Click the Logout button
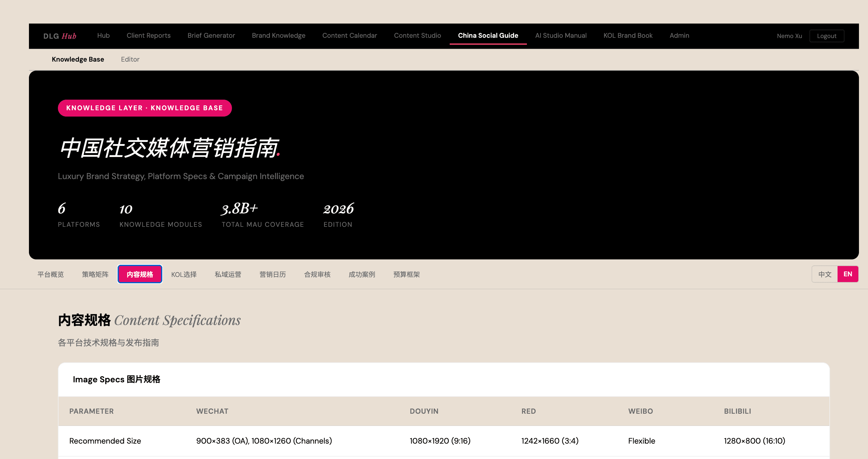This screenshot has width=868, height=459. point(826,36)
